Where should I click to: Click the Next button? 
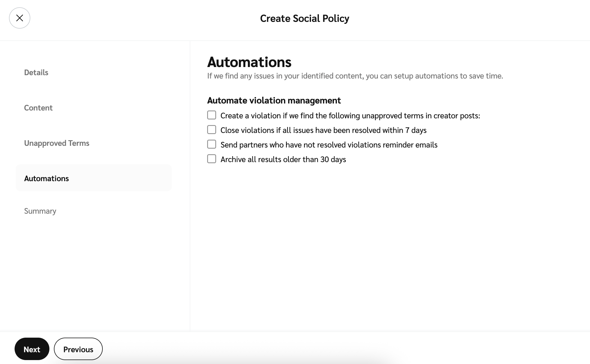pyautogui.click(x=32, y=349)
